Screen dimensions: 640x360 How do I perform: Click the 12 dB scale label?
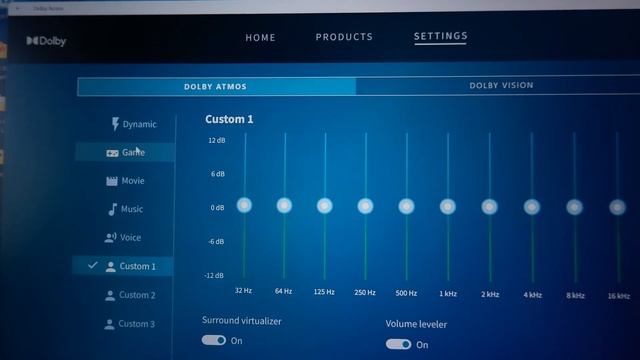coord(217,140)
